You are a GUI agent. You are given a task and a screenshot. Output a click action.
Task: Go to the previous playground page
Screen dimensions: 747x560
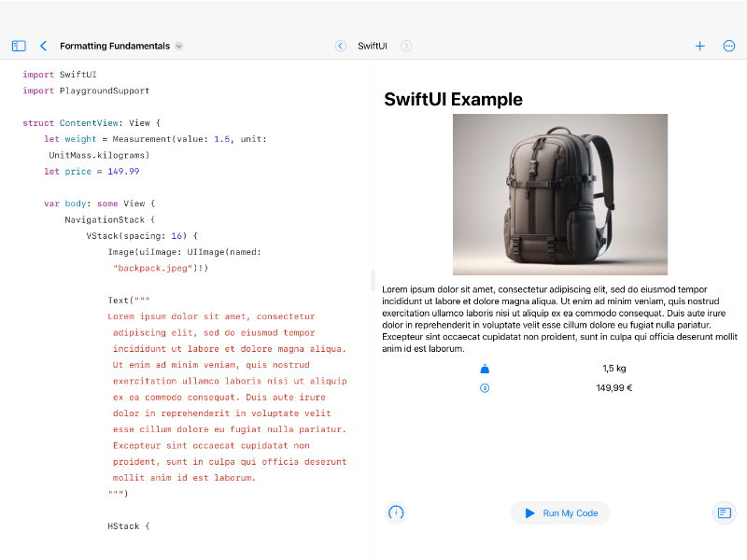coord(340,46)
